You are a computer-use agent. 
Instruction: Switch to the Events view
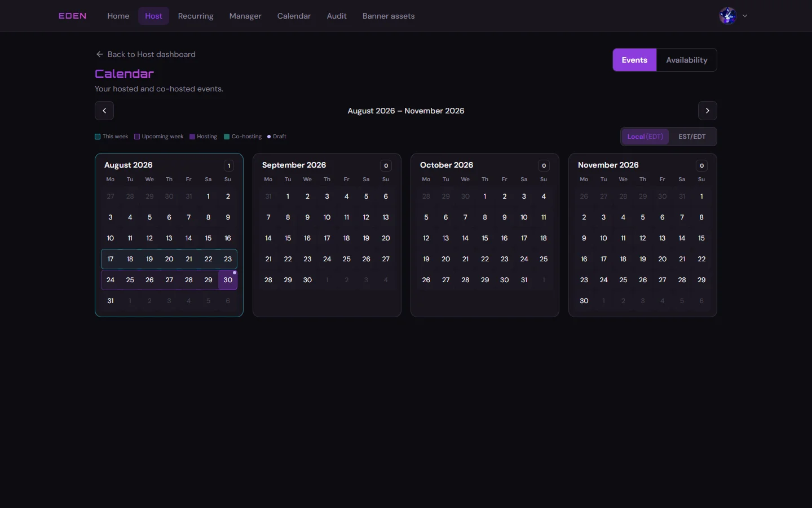coord(634,60)
